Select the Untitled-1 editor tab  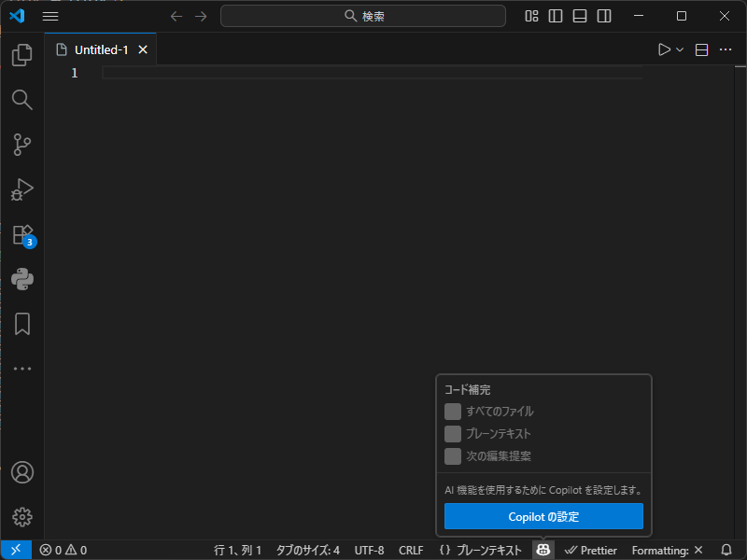coord(101,49)
